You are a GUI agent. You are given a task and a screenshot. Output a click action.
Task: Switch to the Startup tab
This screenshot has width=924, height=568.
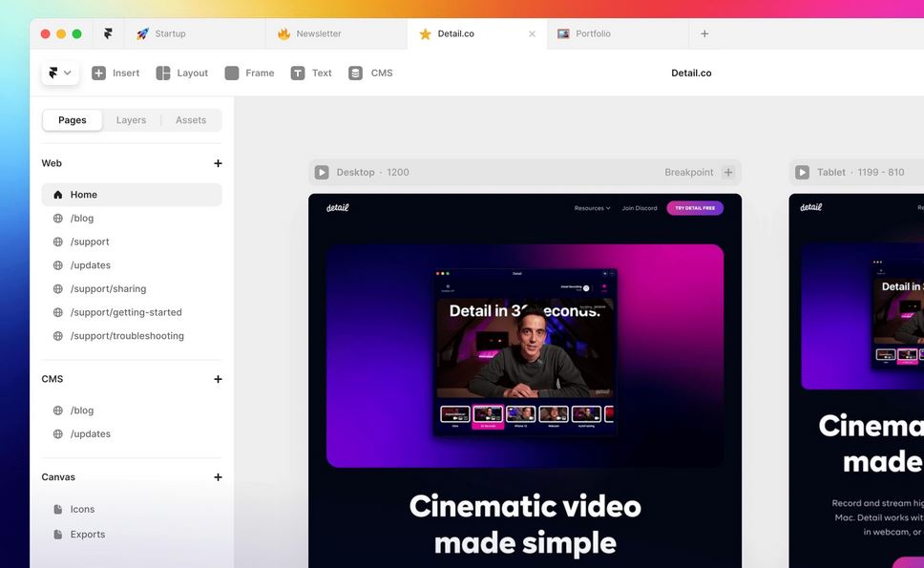point(195,33)
